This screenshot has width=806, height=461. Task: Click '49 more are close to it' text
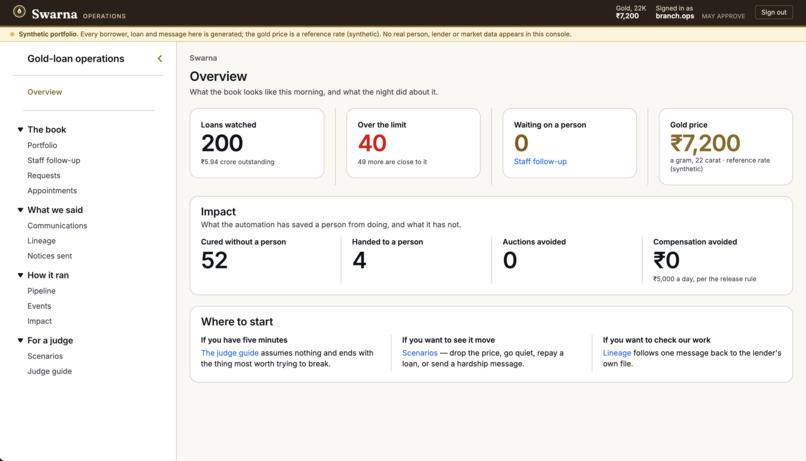[x=392, y=162]
